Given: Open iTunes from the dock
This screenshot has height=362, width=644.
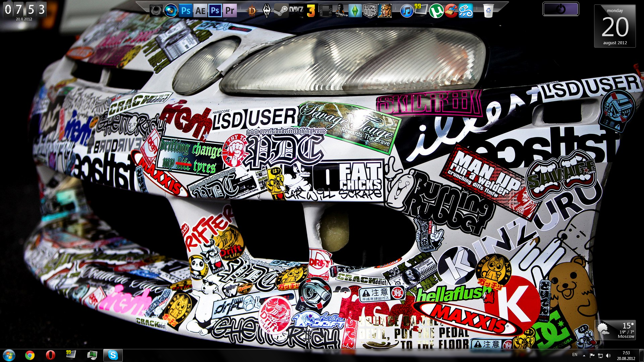Looking at the screenshot, I should [x=407, y=11].
